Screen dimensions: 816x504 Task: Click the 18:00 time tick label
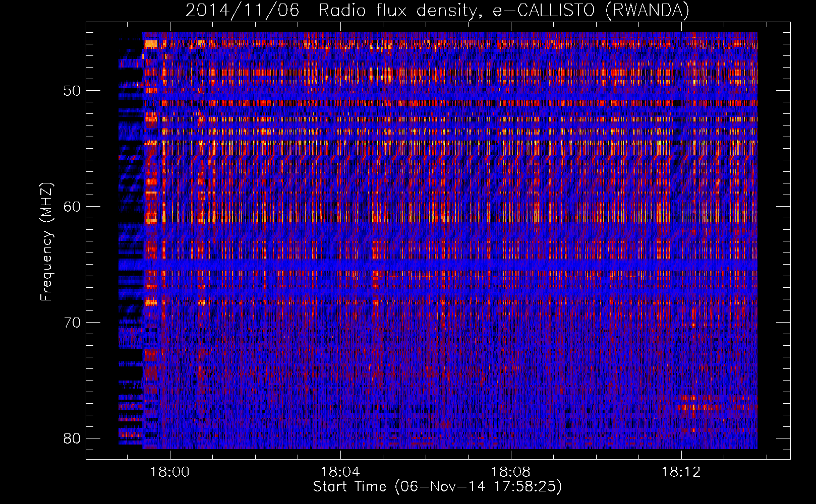click(170, 472)
